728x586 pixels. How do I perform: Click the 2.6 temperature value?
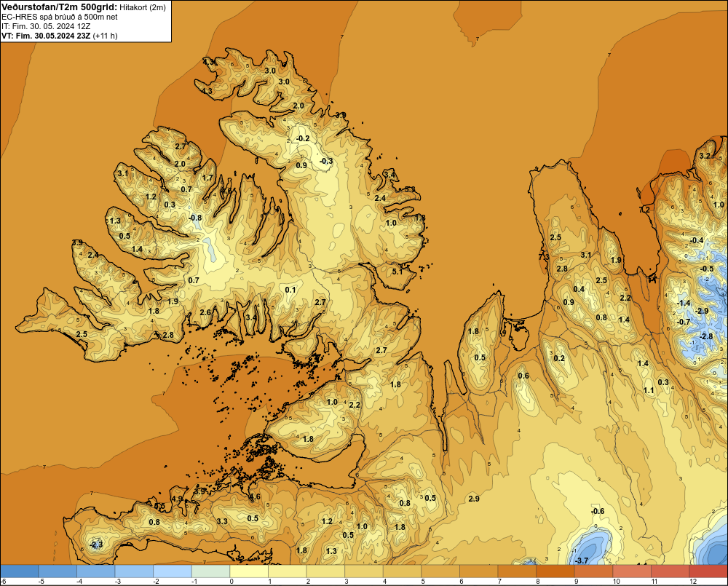point(205,312)
